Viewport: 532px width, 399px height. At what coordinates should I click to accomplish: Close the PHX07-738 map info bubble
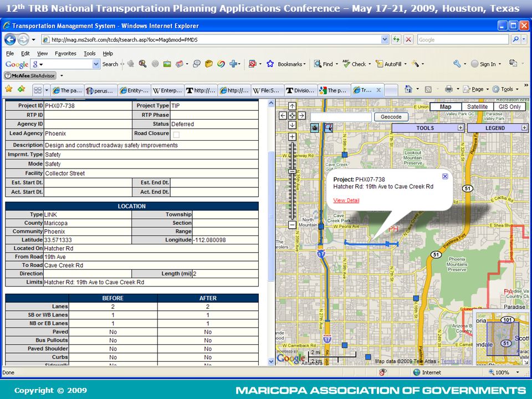click(445, 176)
